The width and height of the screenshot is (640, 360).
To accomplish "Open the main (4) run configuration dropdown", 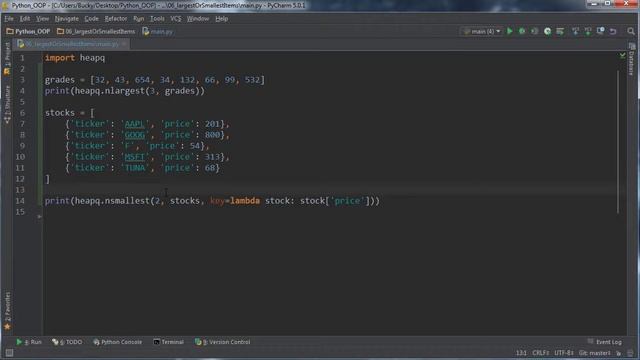I will point(482,31).
